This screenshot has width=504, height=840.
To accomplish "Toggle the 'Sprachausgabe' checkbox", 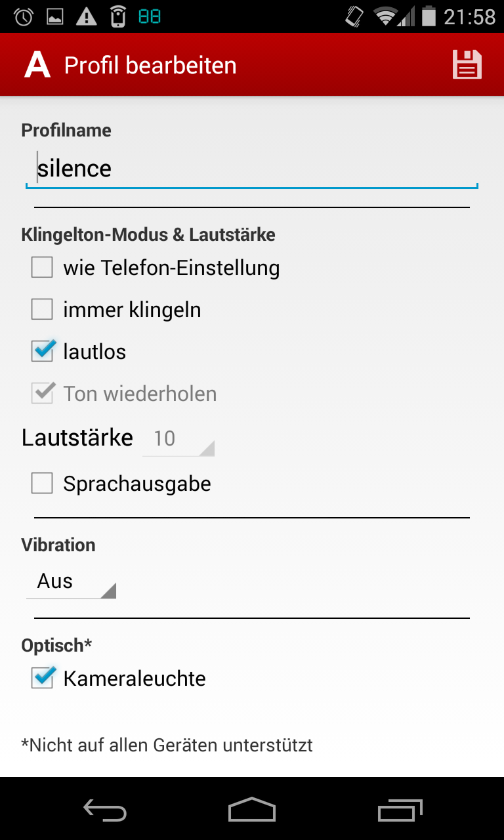I will click(43, 484).
